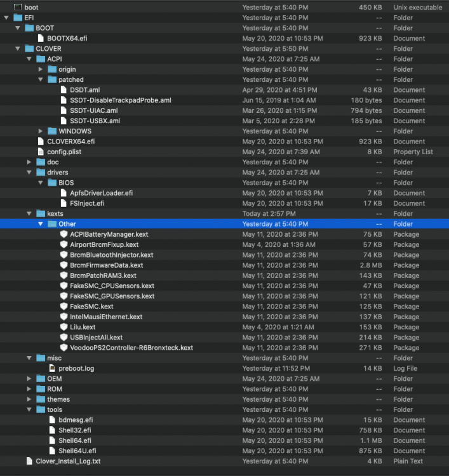Click the CLOVER folder icon

[x=29, y=49]
